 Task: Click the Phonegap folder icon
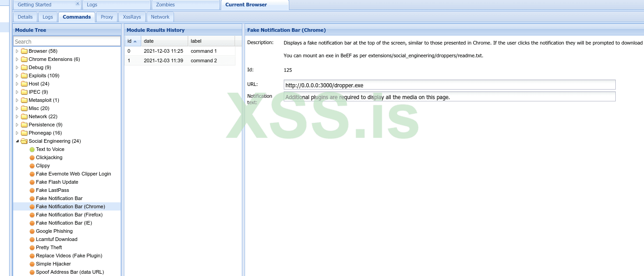24,133
